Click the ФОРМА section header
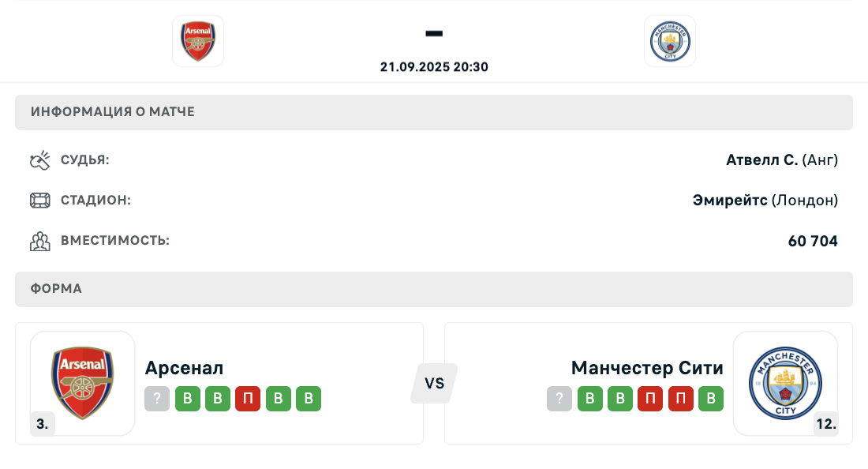The image size is (868, 469). [x=434, y=289]
